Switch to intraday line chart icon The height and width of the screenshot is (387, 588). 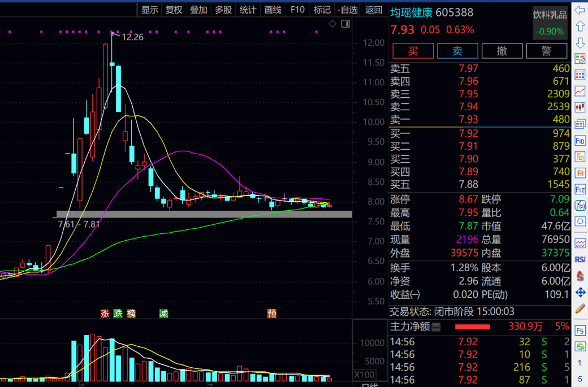(x=580, y=91)
